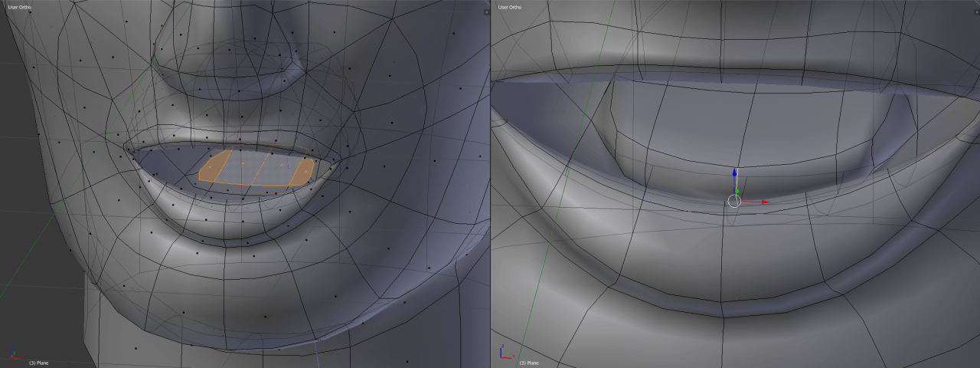The width and height of the screenshot is (980, 368).
Task: Grab the red X-axis manipulator arrow
Action: [763, 202]
